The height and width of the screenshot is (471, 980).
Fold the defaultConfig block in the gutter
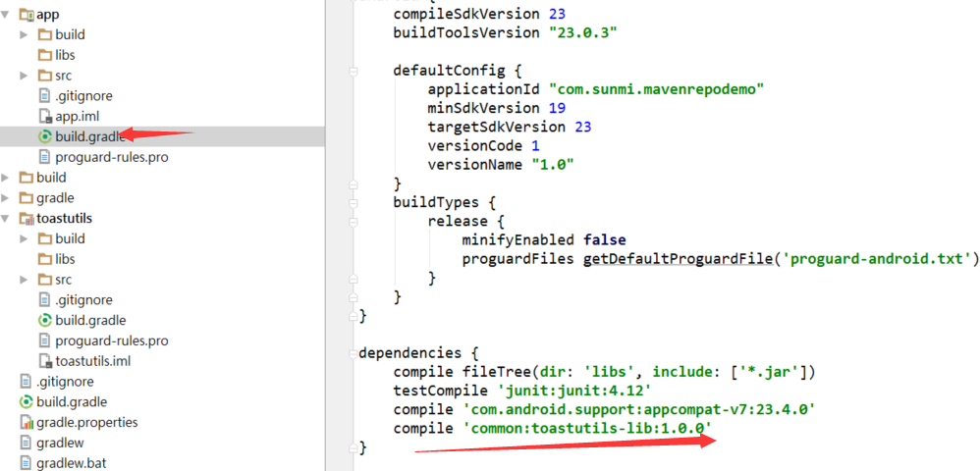[x=354, y=73]
